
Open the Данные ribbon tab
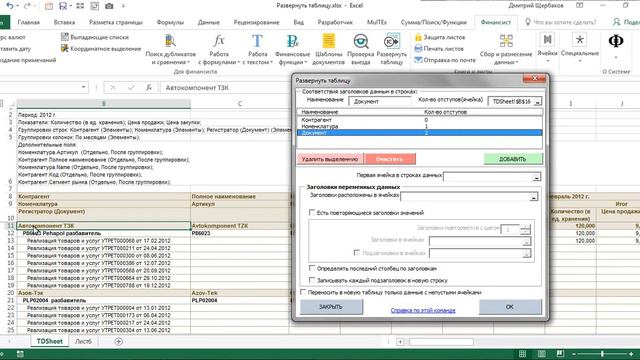pos(209,22)
